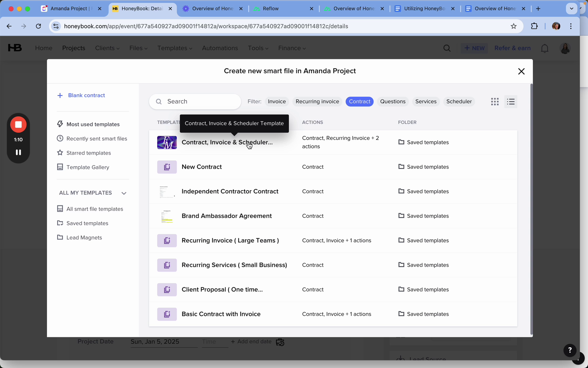Image resolution: width=588 pixels, height=368 pixels.
Task: Filter templates by Invoice
Action: (277, 102)
